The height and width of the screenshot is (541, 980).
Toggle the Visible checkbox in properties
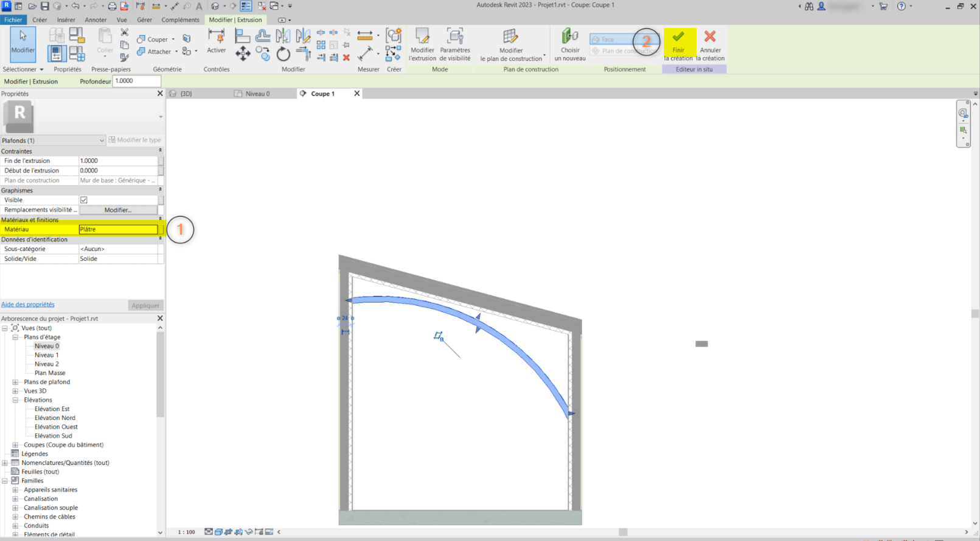click(84, 200)
